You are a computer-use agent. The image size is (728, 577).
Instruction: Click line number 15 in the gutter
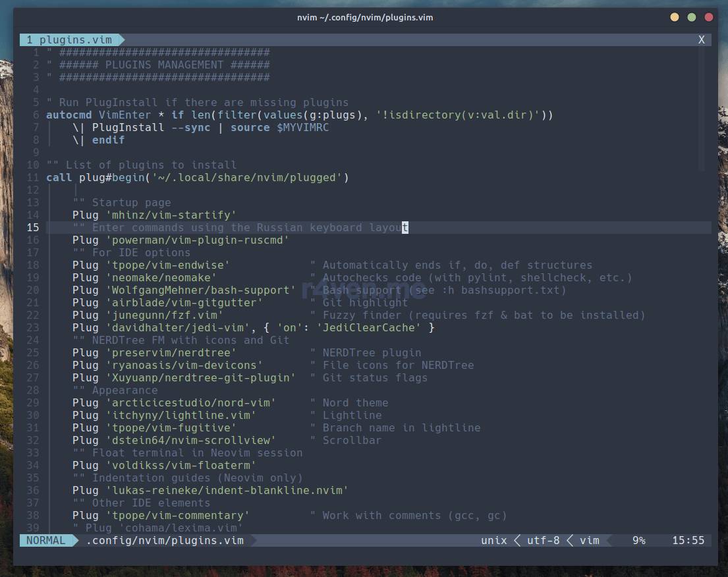point(32,227)
